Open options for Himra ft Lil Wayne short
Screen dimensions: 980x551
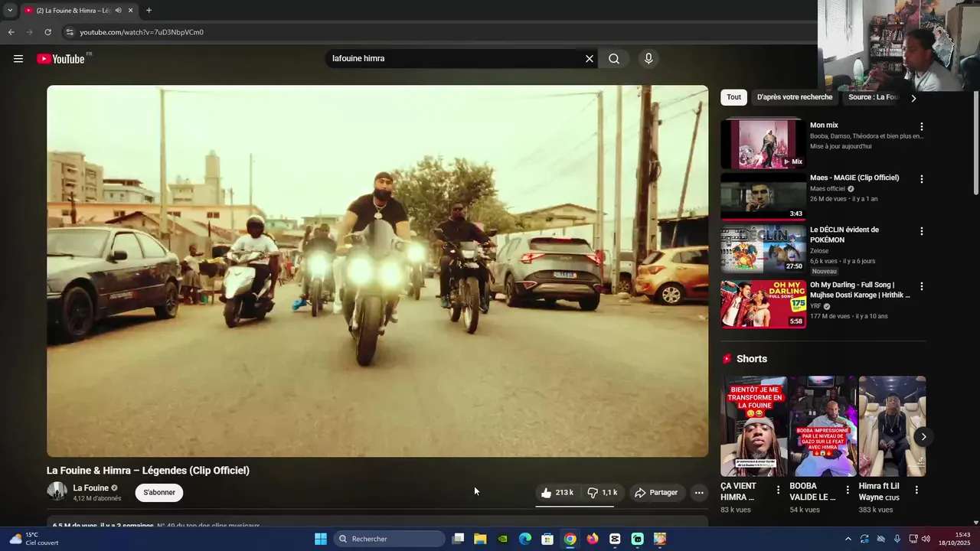coord(916,490)
